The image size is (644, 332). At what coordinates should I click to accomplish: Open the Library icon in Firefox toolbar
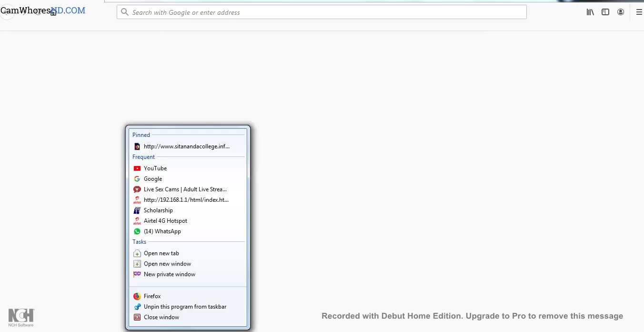[590, 12]
